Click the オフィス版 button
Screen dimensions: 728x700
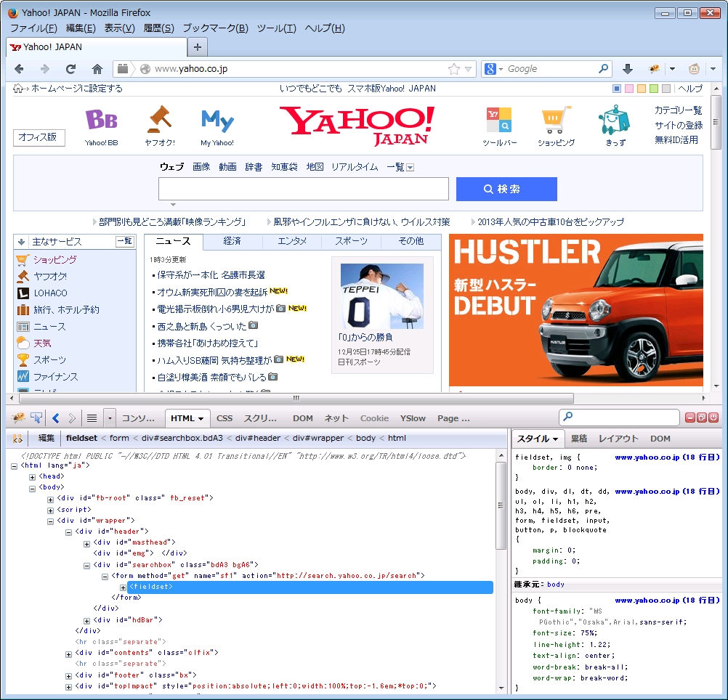[39, 137]
